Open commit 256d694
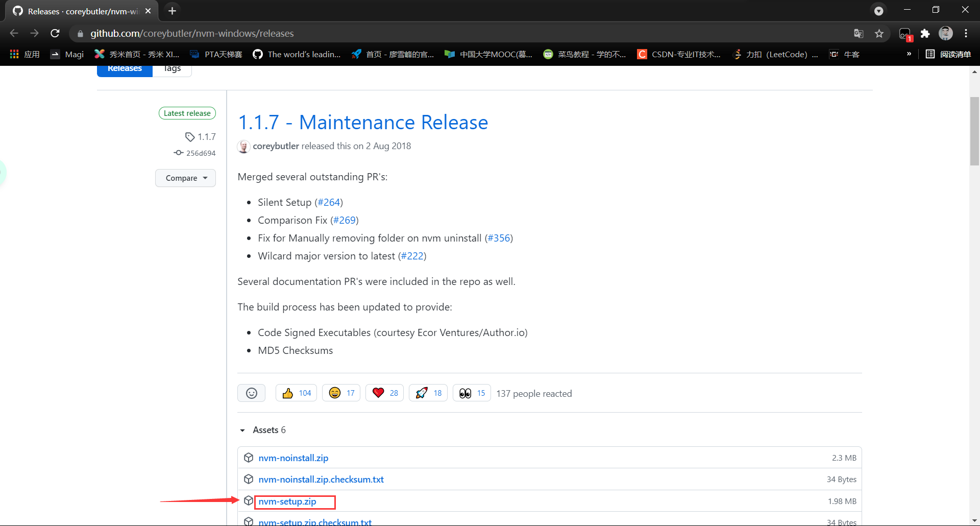980x526 pixels. pos(195,153)
